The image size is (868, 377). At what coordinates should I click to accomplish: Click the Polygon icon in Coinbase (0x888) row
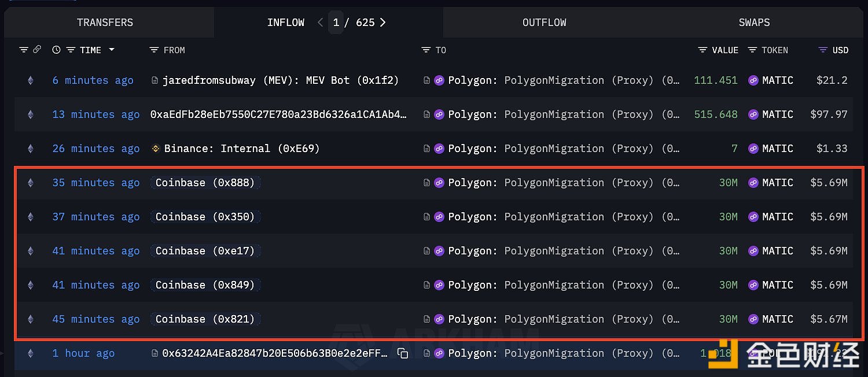439,183
